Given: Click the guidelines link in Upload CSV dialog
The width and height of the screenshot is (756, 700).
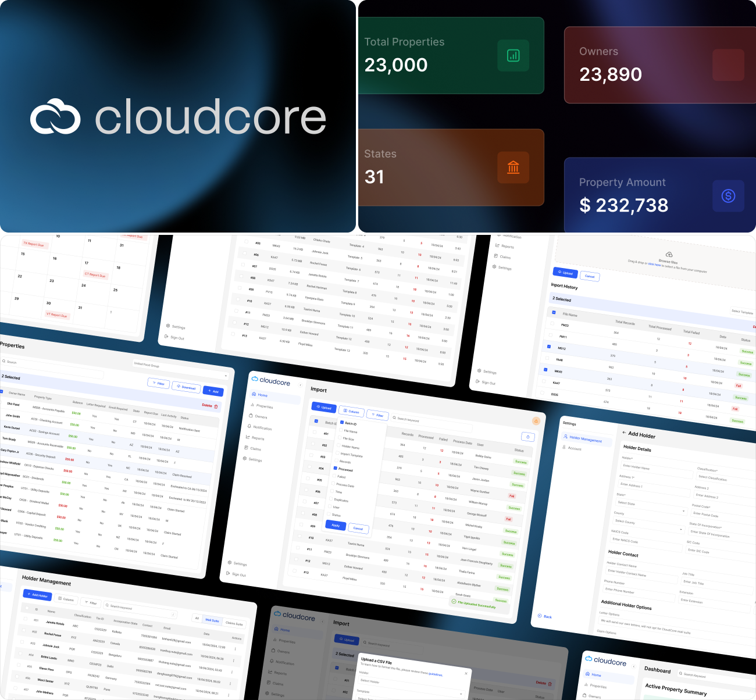Looking at the screenshot, I should (x=436, y=674).
